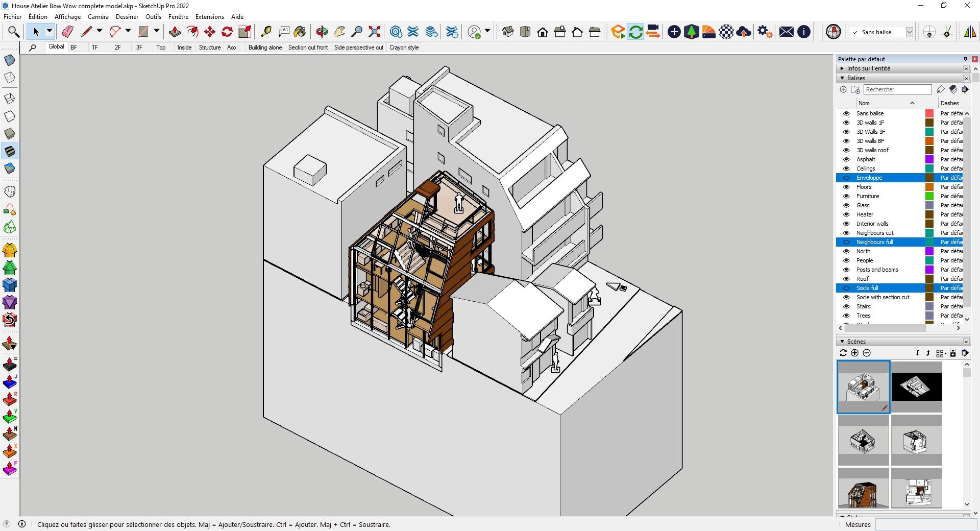Image resolution: width=980 pixels, height=531 pixels.
Task: Expand the Infos sur l'entité panel
Action: coord(842,68)
